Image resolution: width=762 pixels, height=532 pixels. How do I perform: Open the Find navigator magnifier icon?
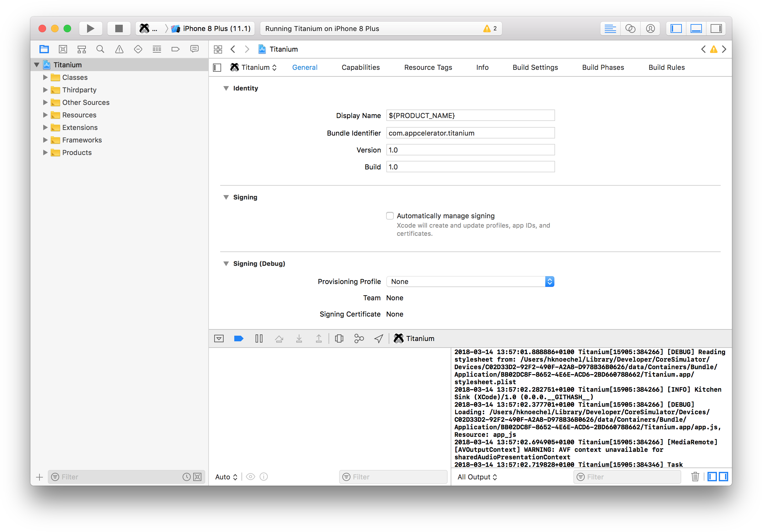click(100, 49)
